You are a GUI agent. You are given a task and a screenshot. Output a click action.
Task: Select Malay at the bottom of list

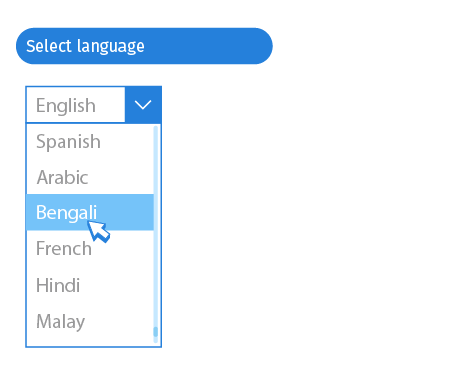tap(90, 321)
